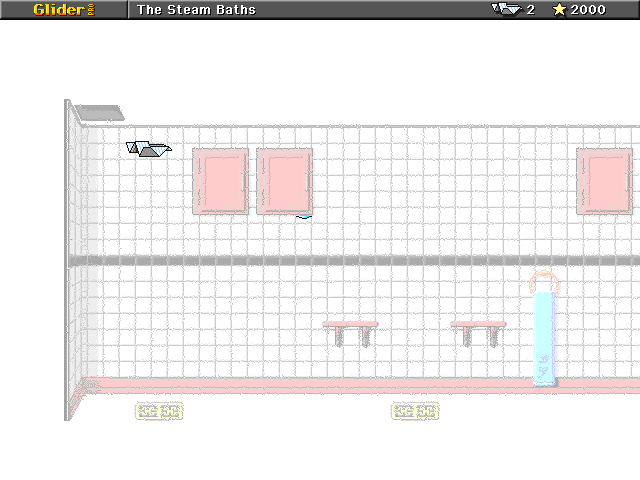Select the lives count number 2
The width and height of the screenshot is (640, 480).
tap(531, 10)
